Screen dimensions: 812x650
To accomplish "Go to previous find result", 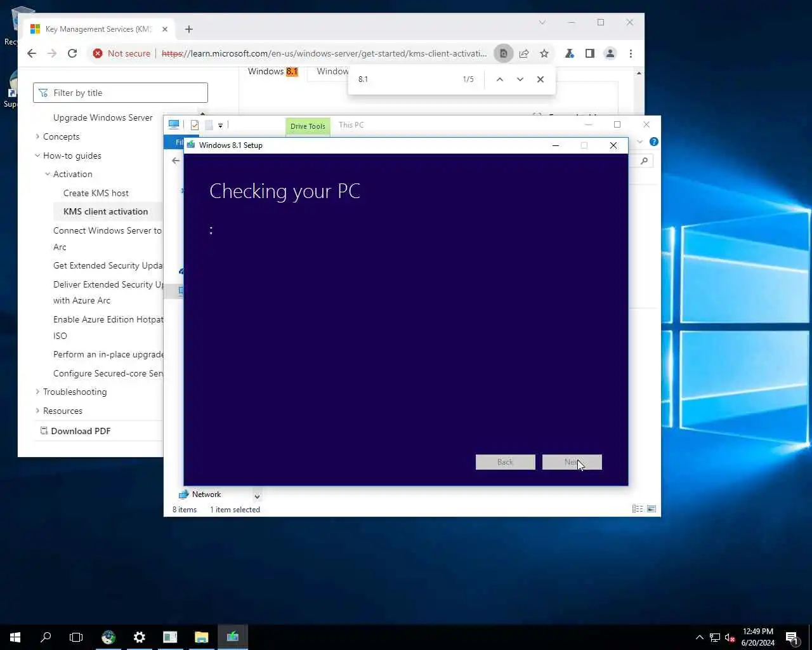I will tap(500, 79).
